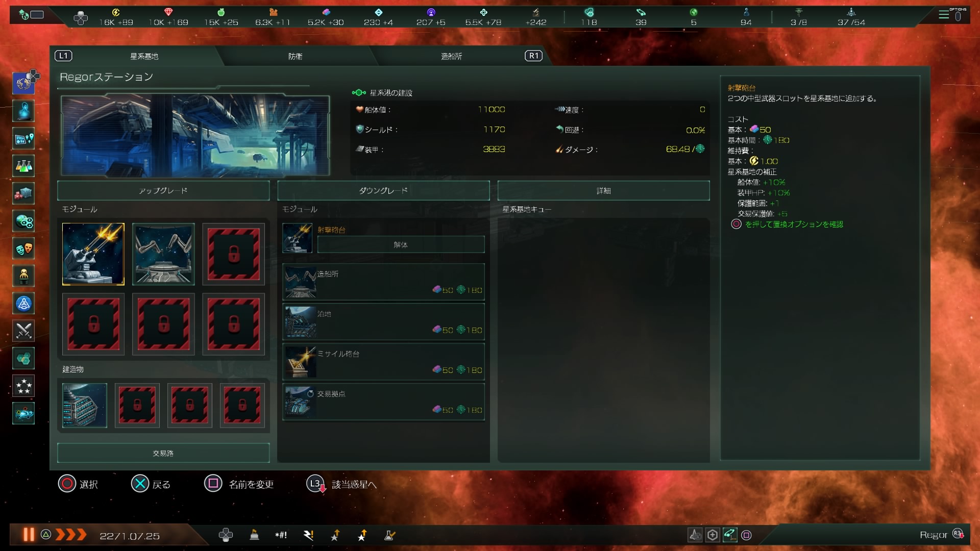This screenshot has width=980, height=551.
Task: Click the 交易路 trade route button
Action: [163, 453]
